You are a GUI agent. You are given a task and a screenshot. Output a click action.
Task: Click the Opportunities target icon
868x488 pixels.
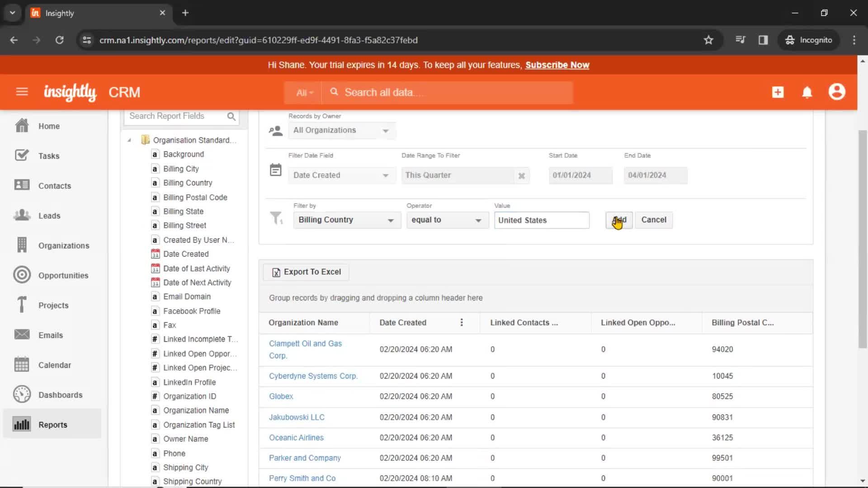pos(22,275)
